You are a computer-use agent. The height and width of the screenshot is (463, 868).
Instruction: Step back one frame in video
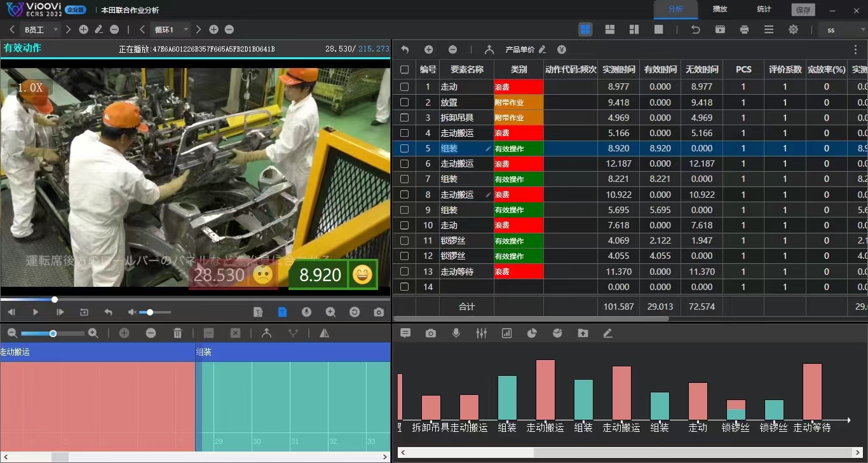11,312
